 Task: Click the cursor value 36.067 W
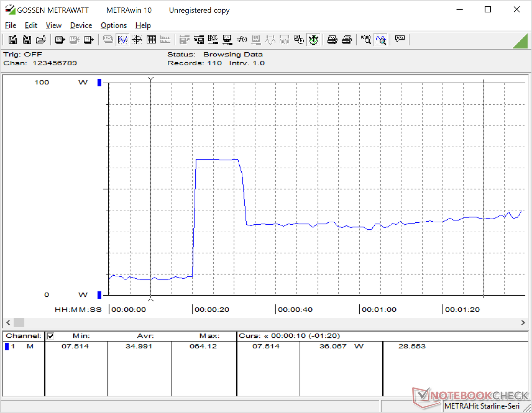[x=341, y=346]
